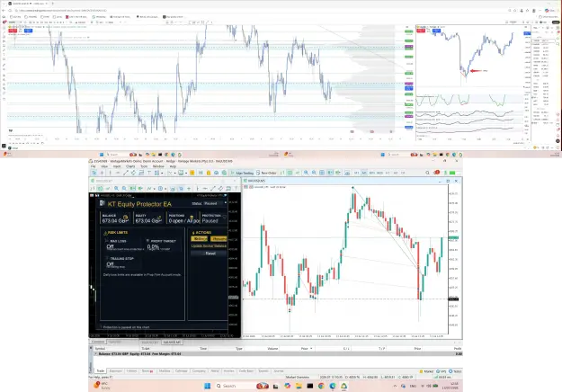The width and height of the screenshot is (562, 392).
Task: Open the Charts menu
Action: [130, 166]
